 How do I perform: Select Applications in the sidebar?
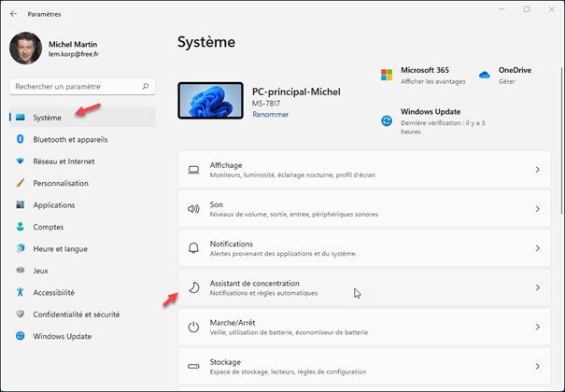click(x=54, y=205)
